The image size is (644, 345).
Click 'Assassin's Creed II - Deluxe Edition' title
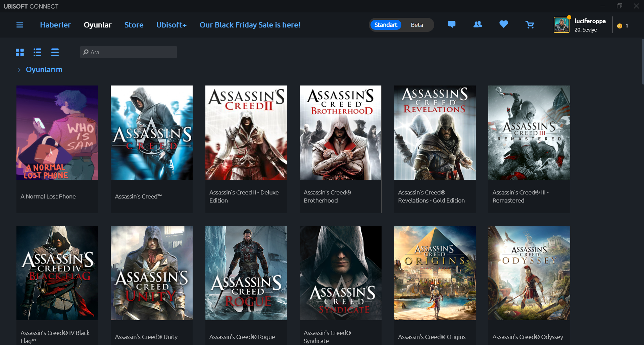[244, 196]
